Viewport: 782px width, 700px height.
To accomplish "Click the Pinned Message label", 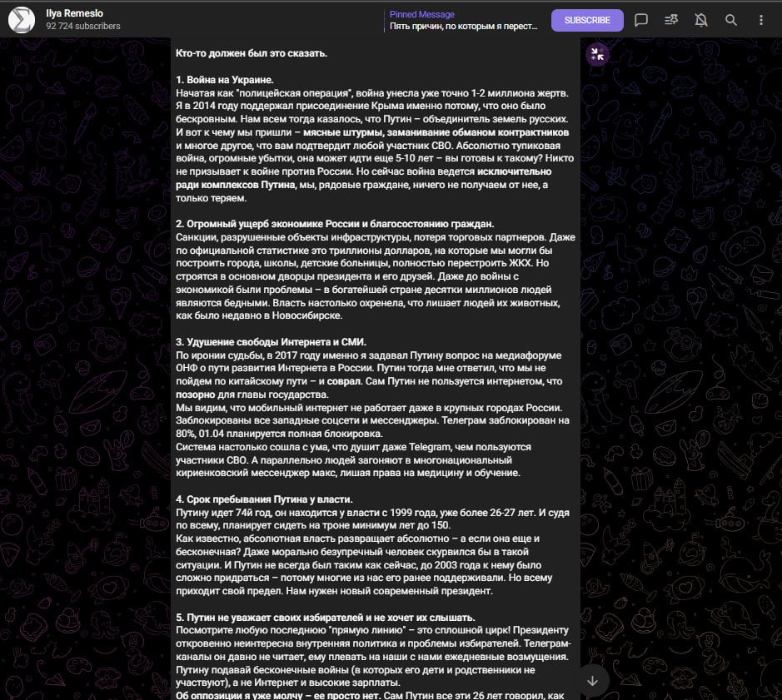I will click(x=422, y=14).
